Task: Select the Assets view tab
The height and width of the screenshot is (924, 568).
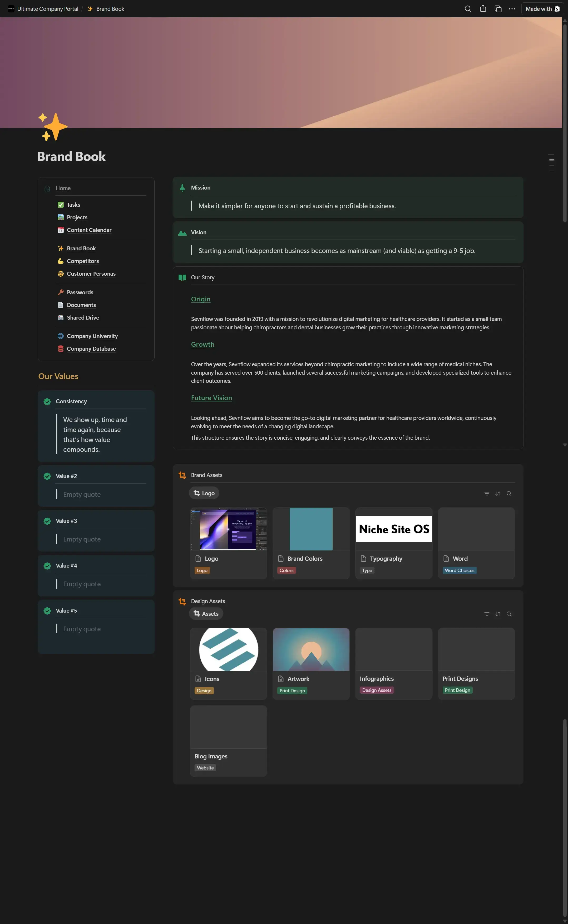Action: [x=206, y=613]
